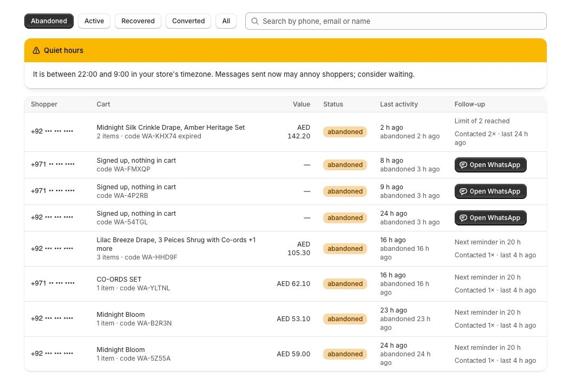Click abandoned badge in WA-KHX74 row
The width and height of the screenshot is (563, 392).
pos(345,132)
